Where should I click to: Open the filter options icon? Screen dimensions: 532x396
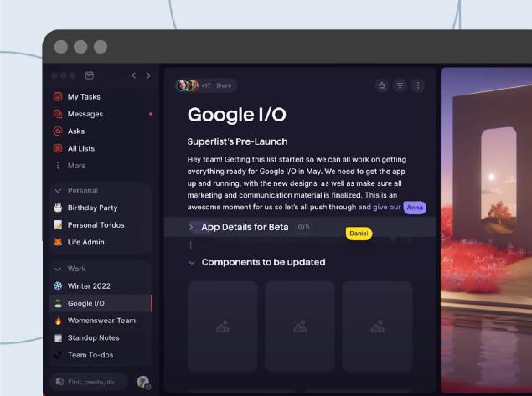pos(400,85)
